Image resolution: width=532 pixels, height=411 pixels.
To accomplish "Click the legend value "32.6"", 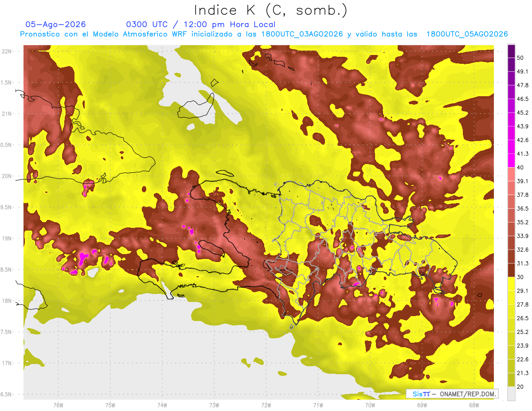I will pos(523,250).
